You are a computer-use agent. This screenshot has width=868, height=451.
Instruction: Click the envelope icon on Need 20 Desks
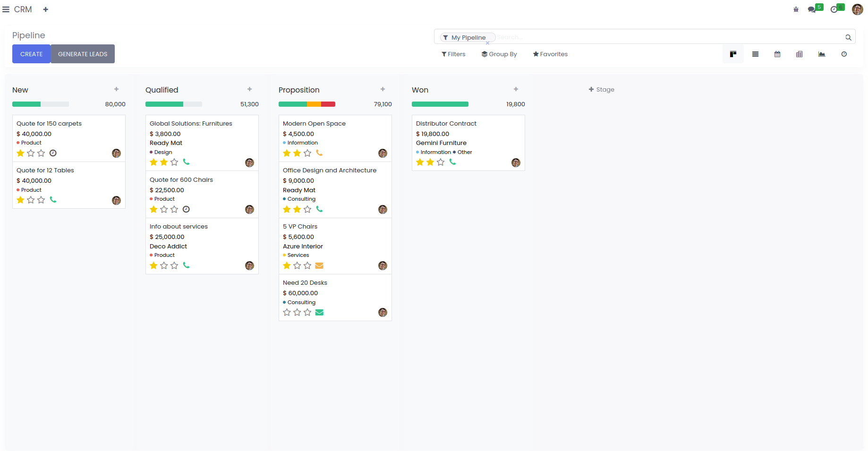(x=319, y=312)
